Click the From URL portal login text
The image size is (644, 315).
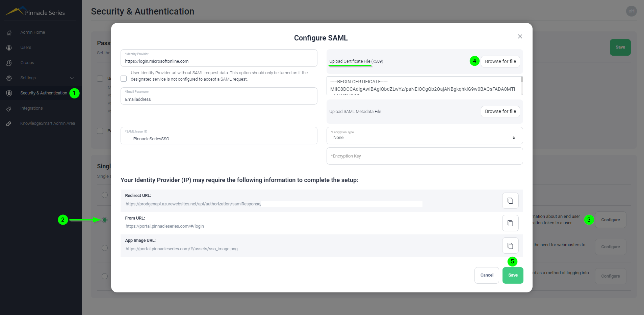point(165,226)
